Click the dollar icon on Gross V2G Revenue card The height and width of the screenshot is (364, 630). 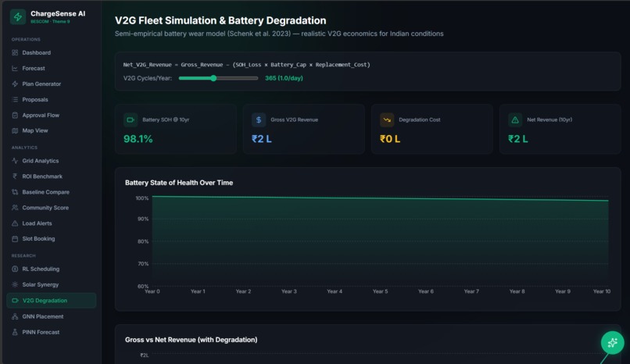[x=259, y=120]
